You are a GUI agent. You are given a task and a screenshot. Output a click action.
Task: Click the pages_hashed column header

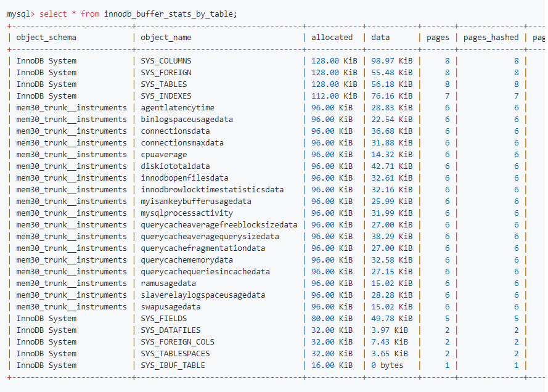coord(489,37)
